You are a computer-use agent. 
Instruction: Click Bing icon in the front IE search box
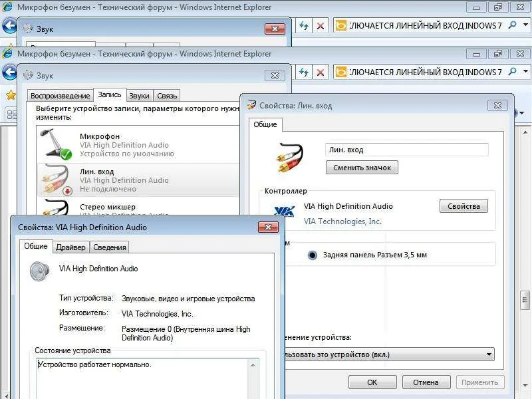pyautogui.click(x=341, y=72)
